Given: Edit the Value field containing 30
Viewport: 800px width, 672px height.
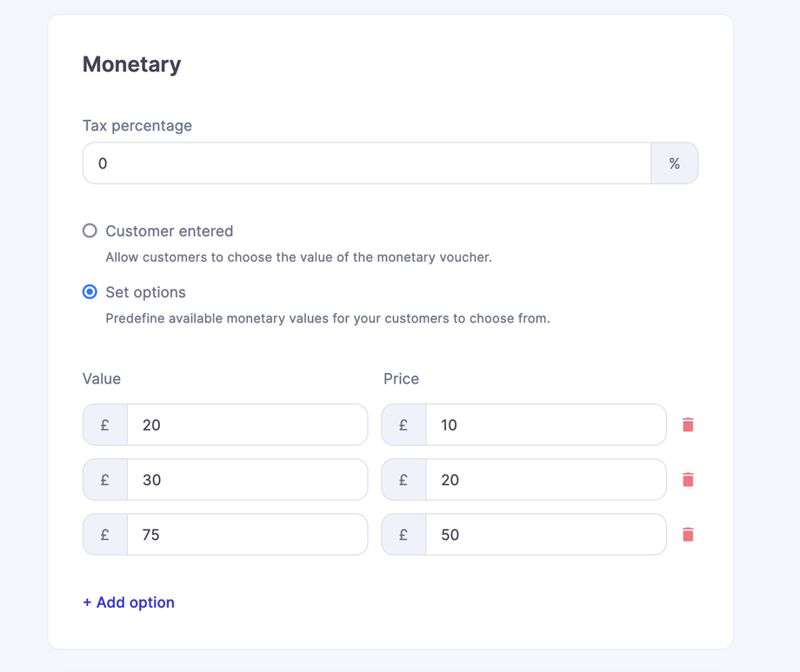Looking at the screenshot, I should [x=247, y=480].
